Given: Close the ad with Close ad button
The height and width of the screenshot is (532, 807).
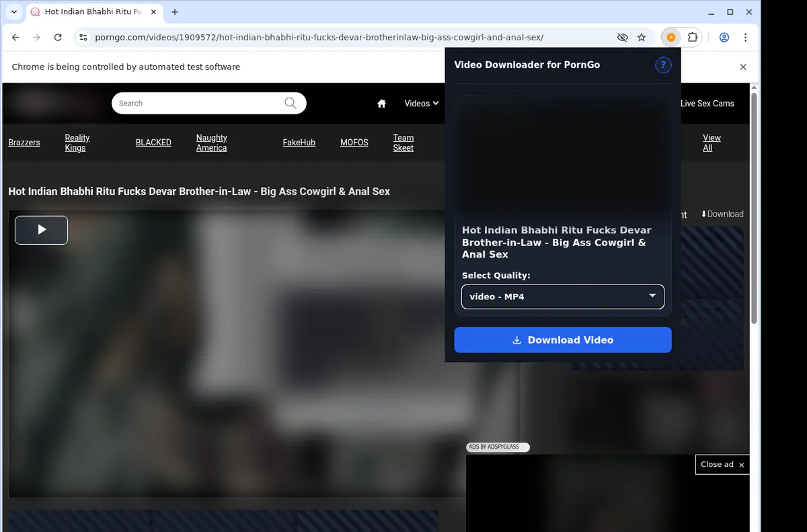Looking at the screenshot, I should (x=722, y=465).
